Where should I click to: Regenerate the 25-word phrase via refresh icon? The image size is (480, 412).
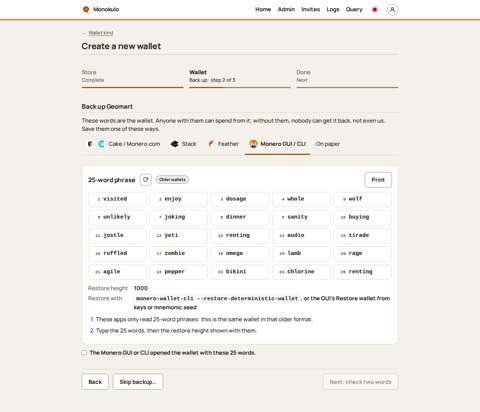(146, 180)
